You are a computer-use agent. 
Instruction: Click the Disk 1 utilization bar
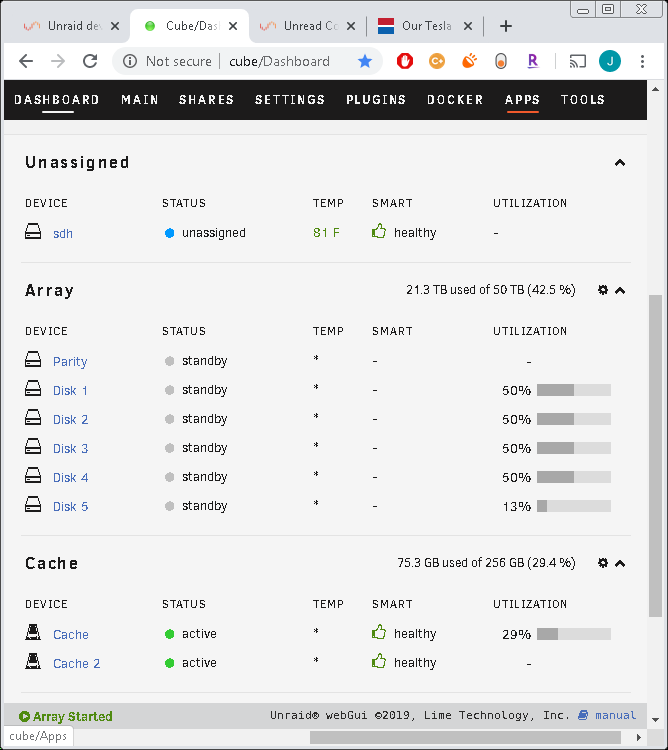pos(574,390)
